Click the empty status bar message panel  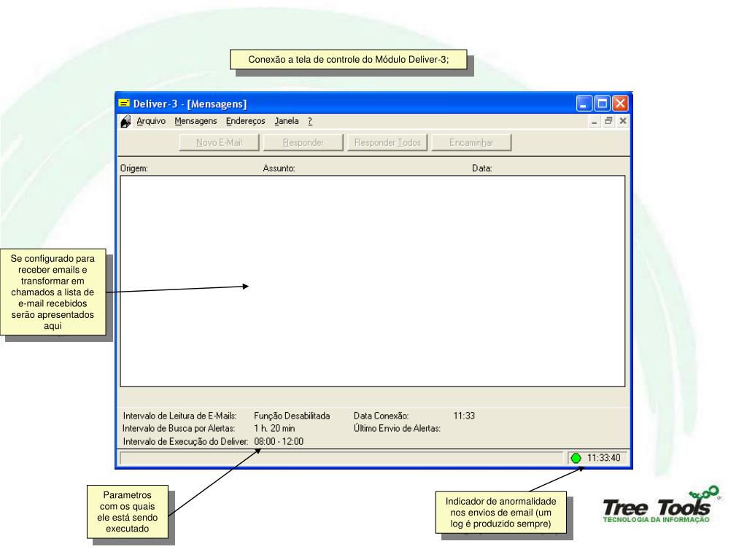pos(341,458)
